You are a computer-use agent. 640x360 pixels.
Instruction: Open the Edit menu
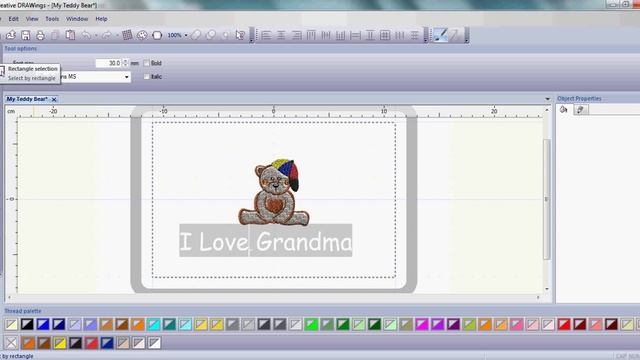(x=13, y=19)
